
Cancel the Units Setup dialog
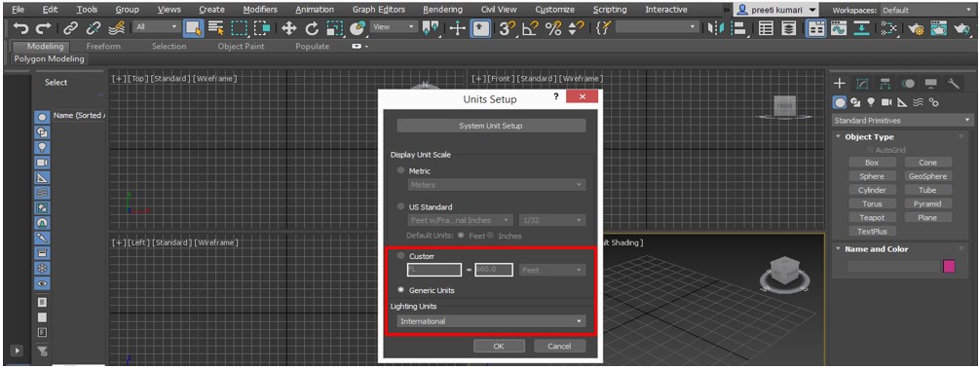[559, 346]
